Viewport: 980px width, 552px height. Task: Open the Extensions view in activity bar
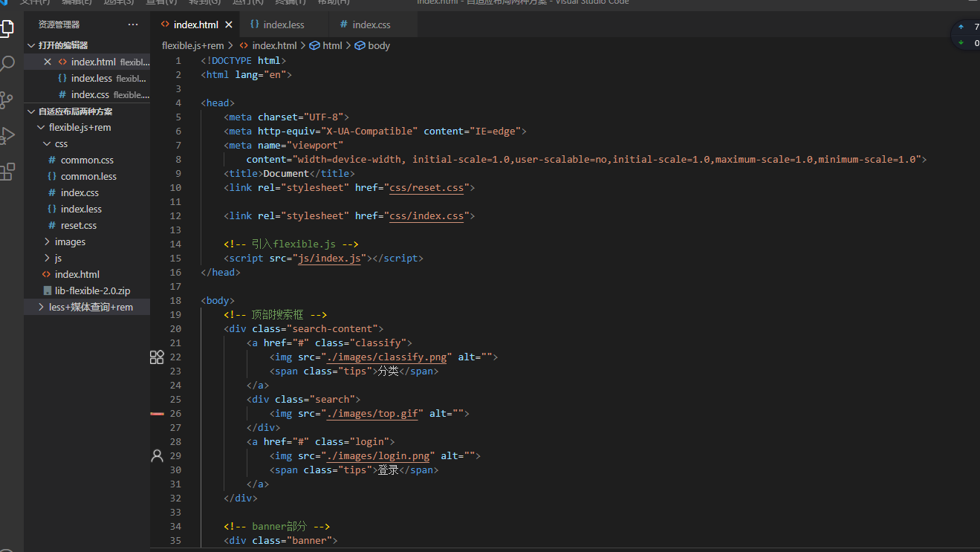(x=7, y=172)
